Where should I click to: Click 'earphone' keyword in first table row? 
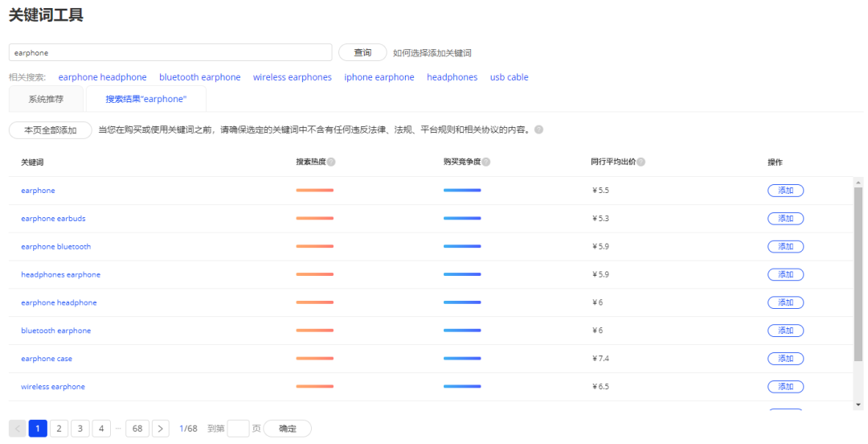click(39, 191)
